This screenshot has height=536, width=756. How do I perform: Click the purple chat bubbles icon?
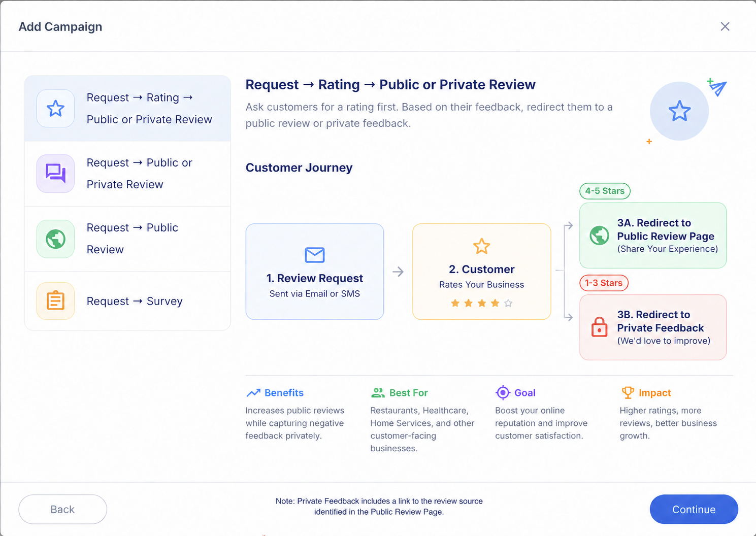[x=55, y=174]
